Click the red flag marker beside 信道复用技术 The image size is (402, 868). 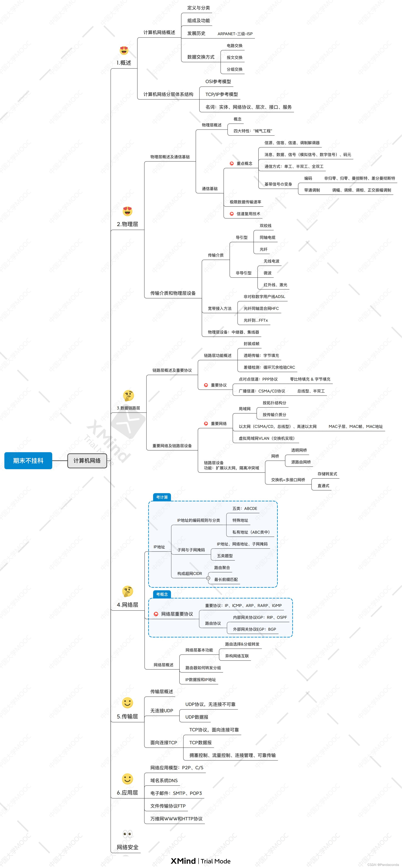coord(232,214)
